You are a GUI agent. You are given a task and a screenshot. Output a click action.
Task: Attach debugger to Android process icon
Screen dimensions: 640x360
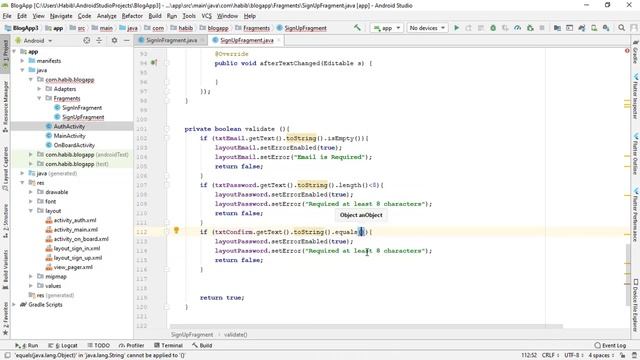[x=530, y=28]
